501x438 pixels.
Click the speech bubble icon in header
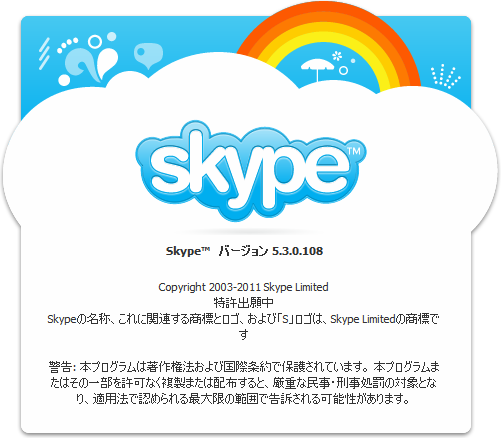(148, 55)
